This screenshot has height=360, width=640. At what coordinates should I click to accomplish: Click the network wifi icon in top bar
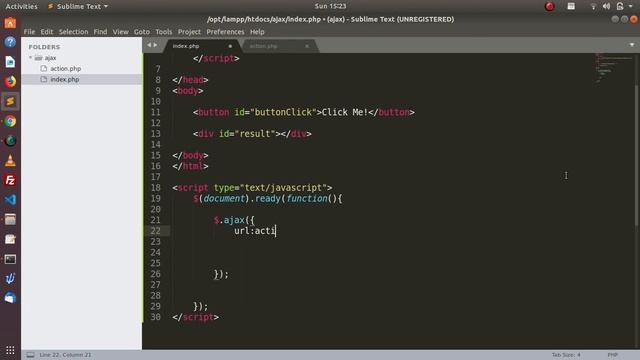coord(593,6)
